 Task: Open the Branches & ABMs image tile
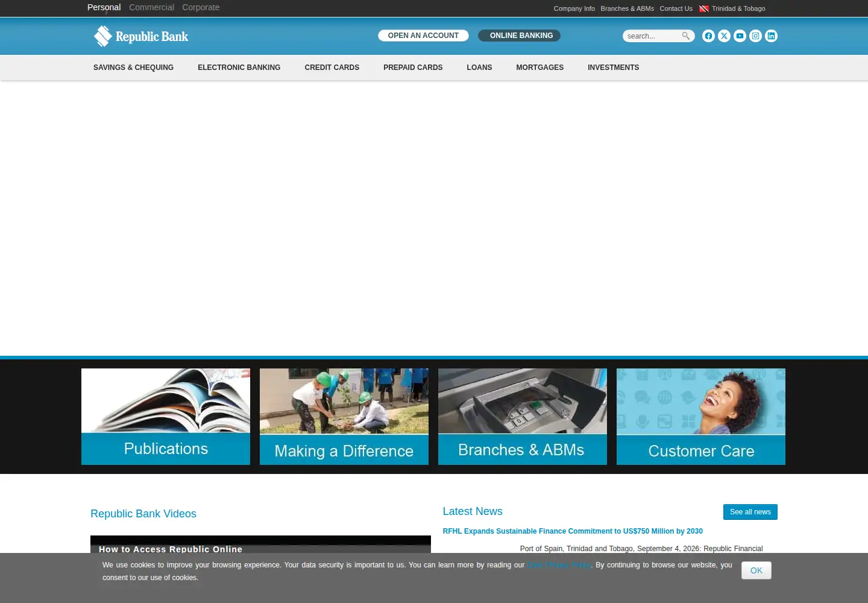pyautogui.click(x=523, y=417)
